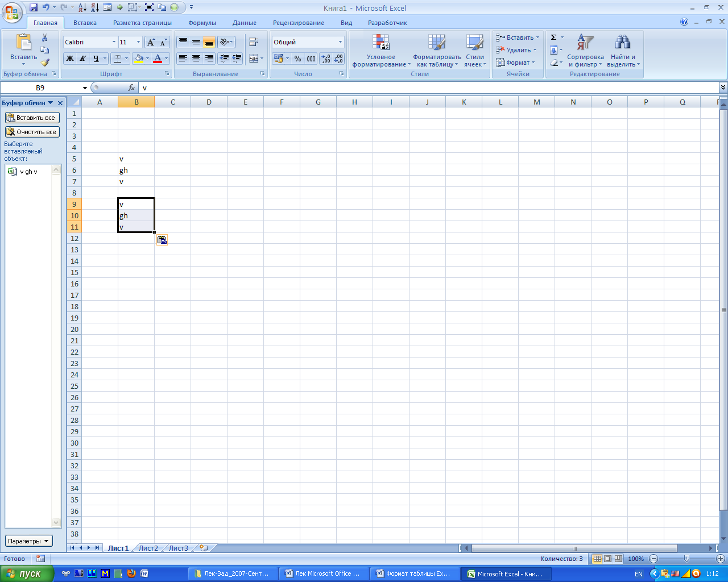The image size is (728, 582).
Task: Click the Office button
Action: 11,11
